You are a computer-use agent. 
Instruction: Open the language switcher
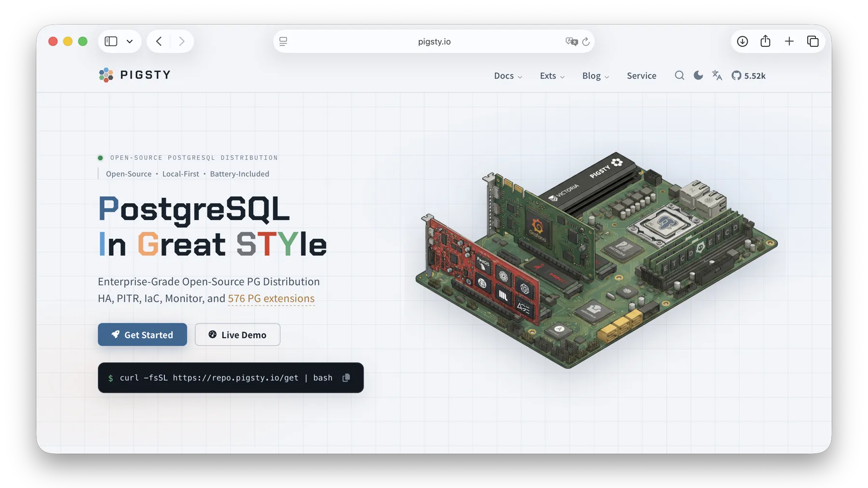click(x=717, y=76)
